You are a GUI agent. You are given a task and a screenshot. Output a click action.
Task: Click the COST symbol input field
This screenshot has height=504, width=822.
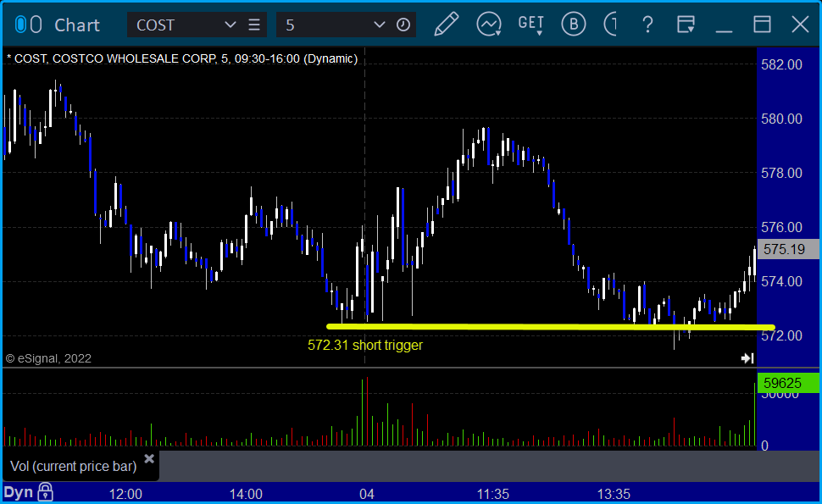tap(176, 25)
